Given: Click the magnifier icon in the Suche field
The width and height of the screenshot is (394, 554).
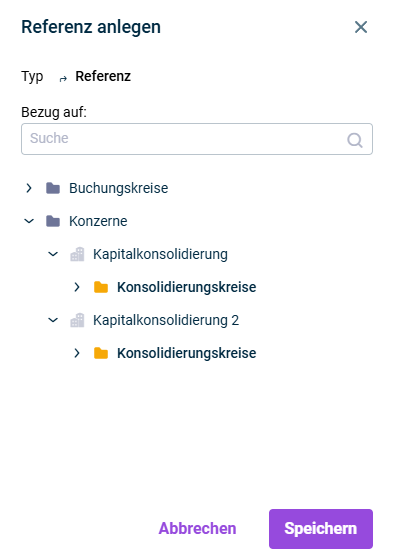Looking at the screenshot, I should 354,140.
